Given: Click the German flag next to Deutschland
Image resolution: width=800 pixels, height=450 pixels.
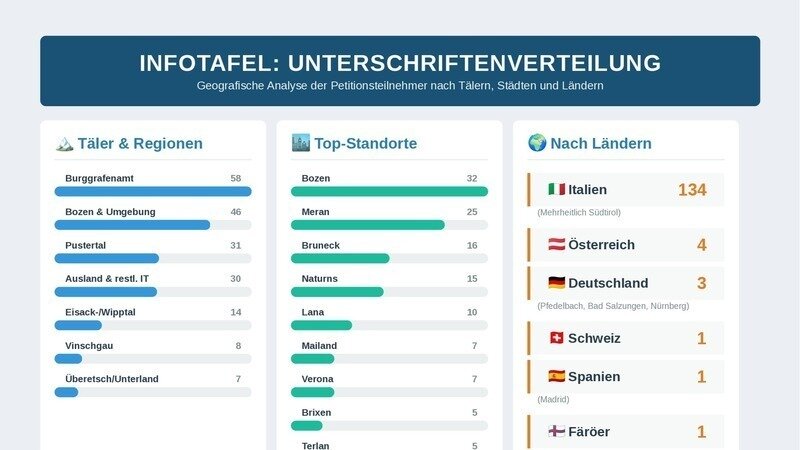Looking at the screenshot, I should [557, 283].
